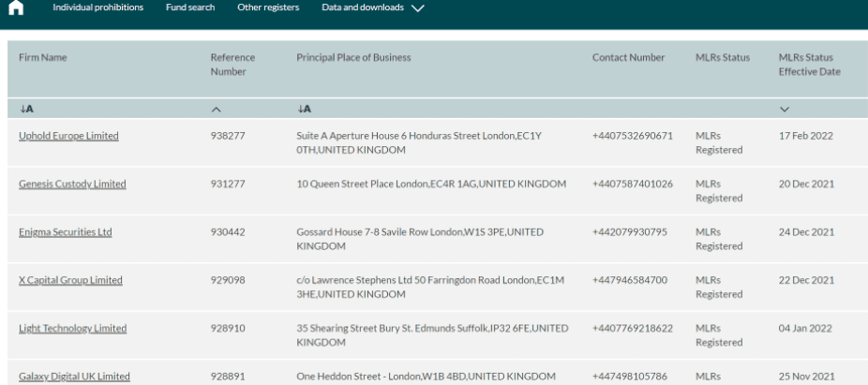Select the MLRs Status column header
Screen dimensions: 868x385
pyautogui.click(x=723, y=57)
